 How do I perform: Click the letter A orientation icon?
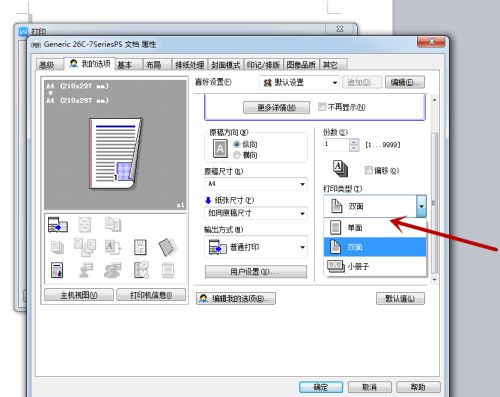(x=220, y=149)
